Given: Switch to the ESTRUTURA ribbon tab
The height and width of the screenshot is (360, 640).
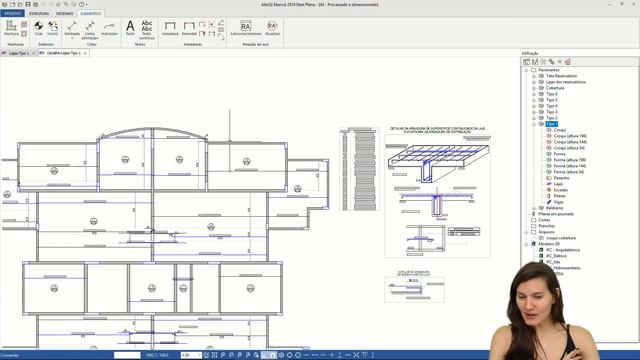Looking at the screenshot, I should [39, 13].
